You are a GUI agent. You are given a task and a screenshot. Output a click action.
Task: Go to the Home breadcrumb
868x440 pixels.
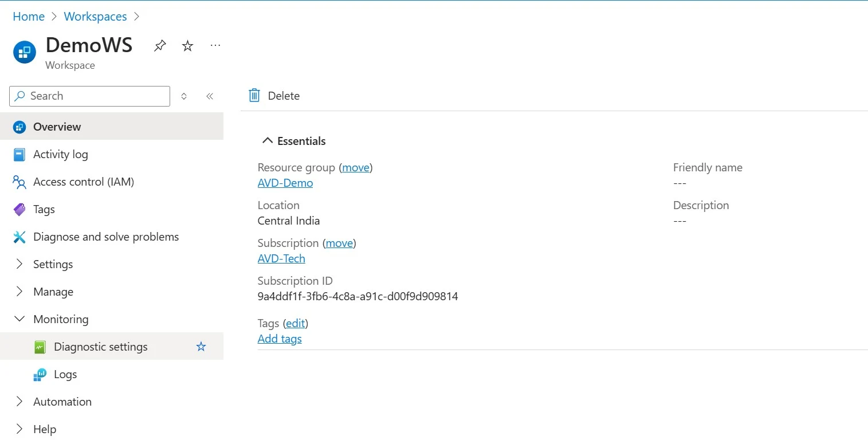(29, 17)
